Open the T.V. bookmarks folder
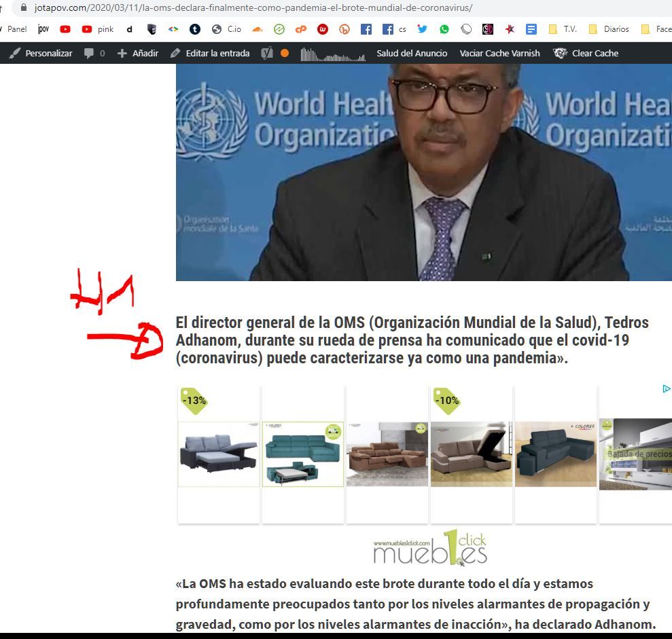Viewport: 672px width, 639px height. pyautogui.click(x=563, y=29)
